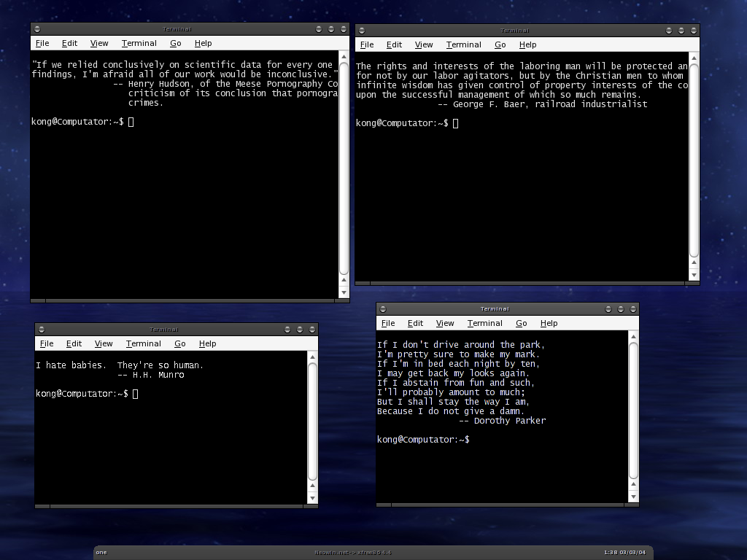
Task: Click title bar of H.H. Munro terminal window
Action: coord(164,330)
